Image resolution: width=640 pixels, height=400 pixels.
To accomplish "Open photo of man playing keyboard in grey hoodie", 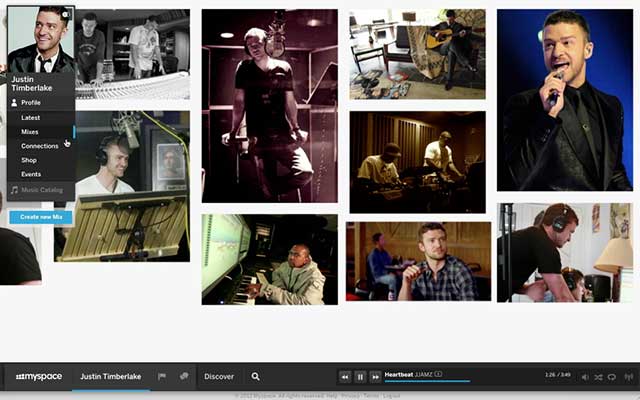I will [269, 260].
